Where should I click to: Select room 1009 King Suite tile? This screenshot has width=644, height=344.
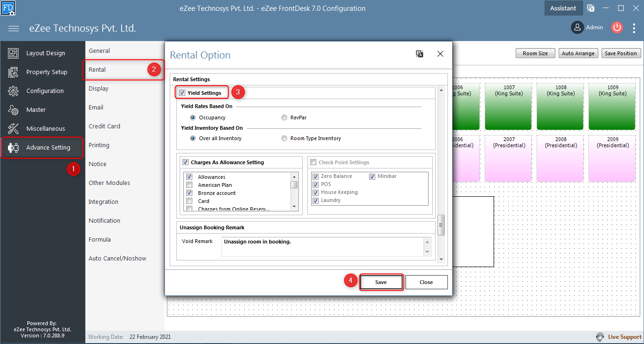[x=612, y=106]
